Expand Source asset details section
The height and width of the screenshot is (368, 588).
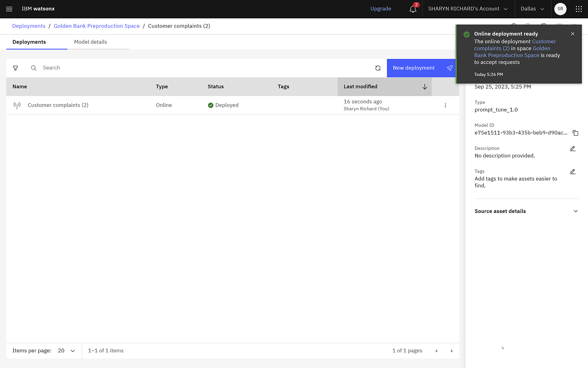tap(575, 211)
